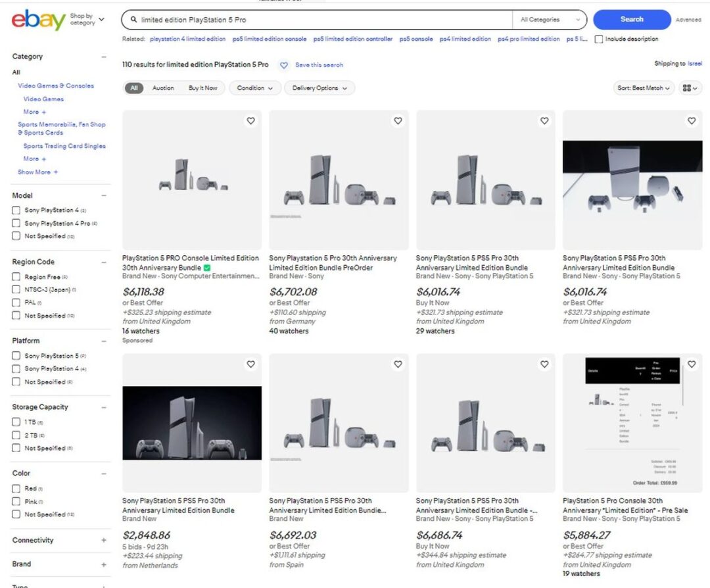The image size is (710, 588).
Task: Click heart on Pre Sale order listing
Action: tap(692, 364)
